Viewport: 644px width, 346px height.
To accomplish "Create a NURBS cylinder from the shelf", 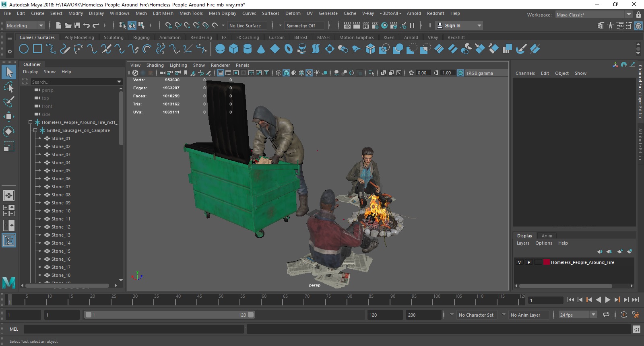I will click(248, 49).
